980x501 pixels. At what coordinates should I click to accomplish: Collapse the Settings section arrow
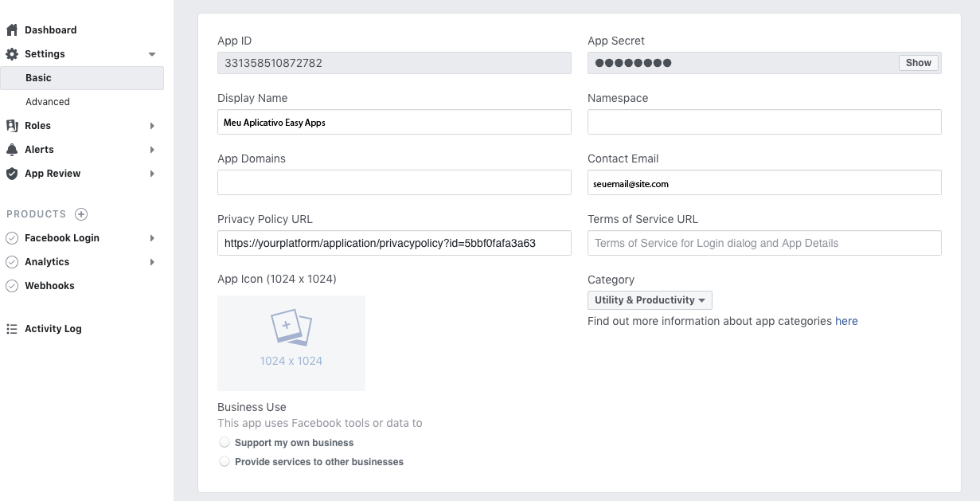pos(152,54)
